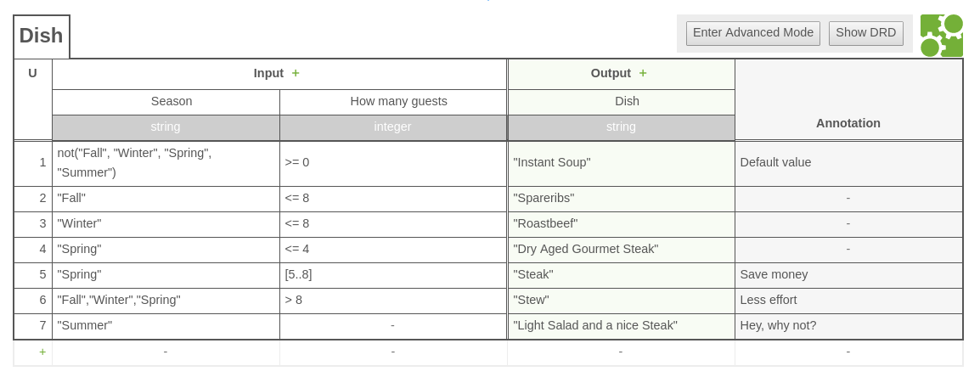Add new rule row with plus
The image size is (980, 377).
tap(42, 352)
